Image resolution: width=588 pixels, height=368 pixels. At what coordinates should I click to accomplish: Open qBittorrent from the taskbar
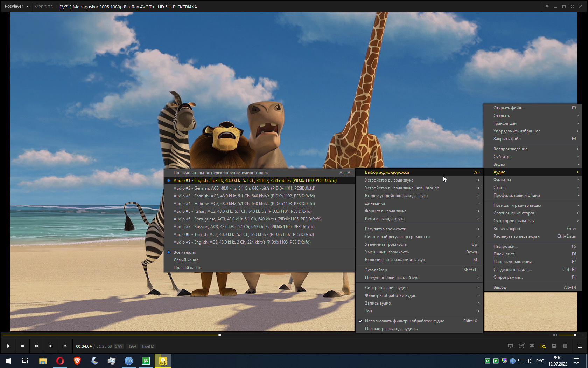(x=129, y=361)
